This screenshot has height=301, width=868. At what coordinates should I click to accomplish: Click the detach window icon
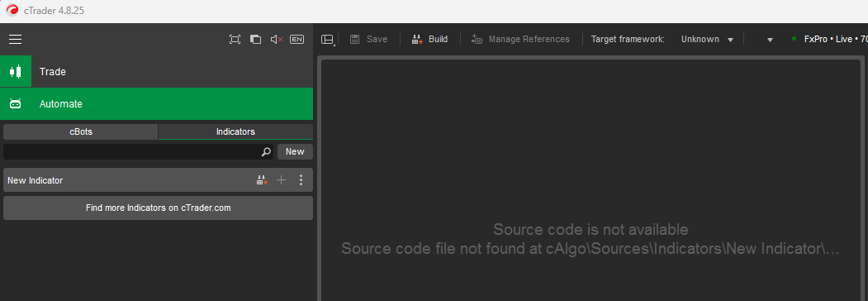(x=255, y=40)
